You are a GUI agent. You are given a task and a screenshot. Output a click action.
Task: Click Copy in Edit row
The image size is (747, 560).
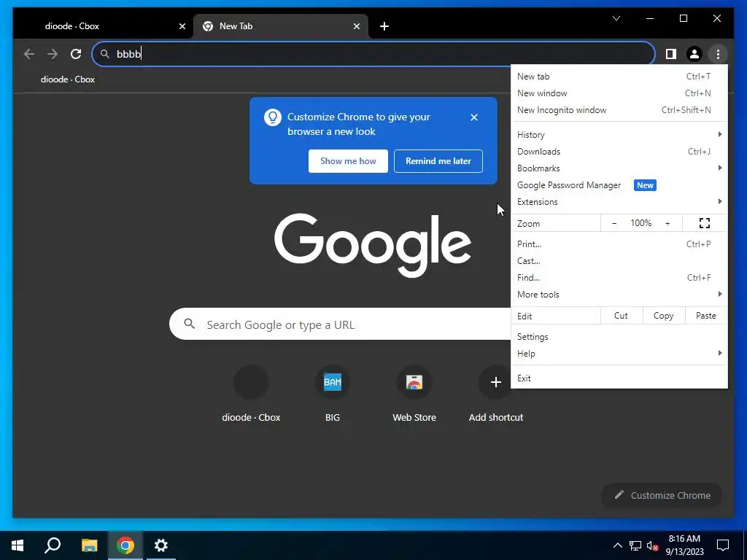[x=664, y=316]
